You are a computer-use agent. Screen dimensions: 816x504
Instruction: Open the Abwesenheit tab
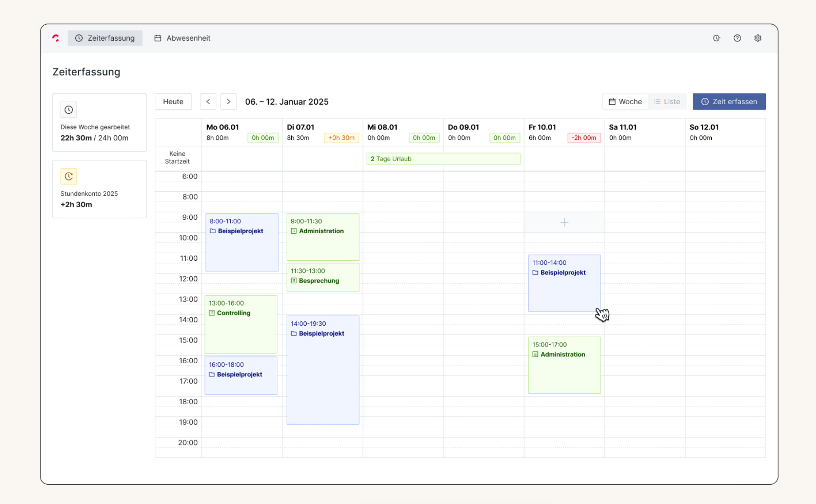[182, 38]
